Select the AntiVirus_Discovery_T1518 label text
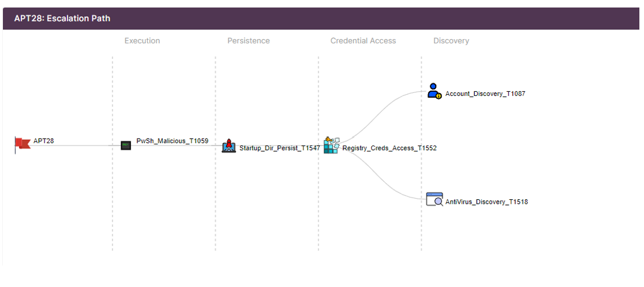The height and width of the screenshot is (287, 644). [x=486, y=202]
